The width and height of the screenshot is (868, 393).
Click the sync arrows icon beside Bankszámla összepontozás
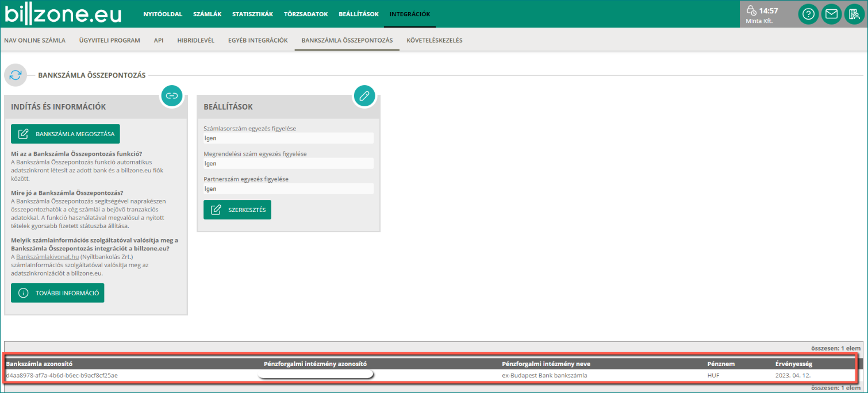coord(16,75)
